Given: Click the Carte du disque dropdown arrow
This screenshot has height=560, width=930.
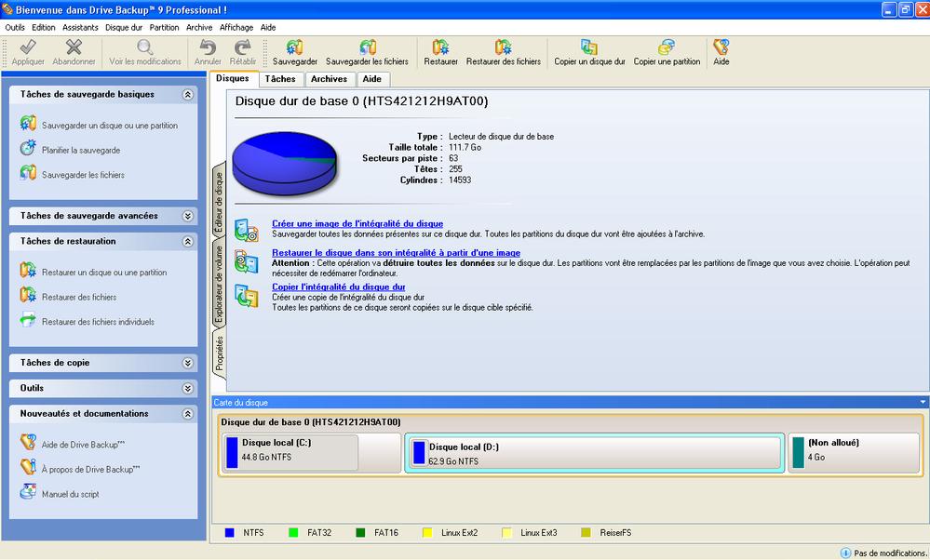Looking at the screenshot, I should (923, 403).
